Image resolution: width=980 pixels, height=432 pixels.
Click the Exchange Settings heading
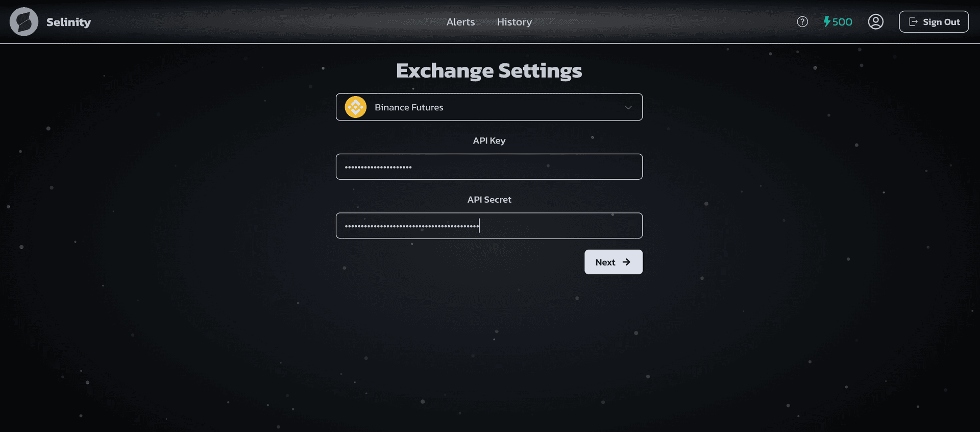point(488,70)
